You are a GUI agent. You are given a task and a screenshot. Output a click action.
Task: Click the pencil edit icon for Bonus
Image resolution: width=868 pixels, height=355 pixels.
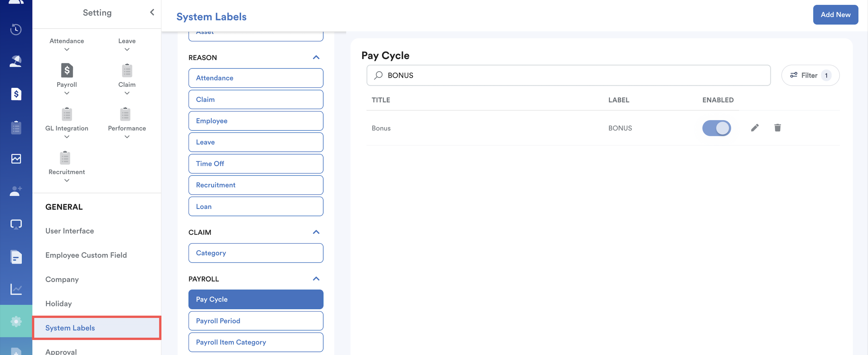(x=755, y=128)
